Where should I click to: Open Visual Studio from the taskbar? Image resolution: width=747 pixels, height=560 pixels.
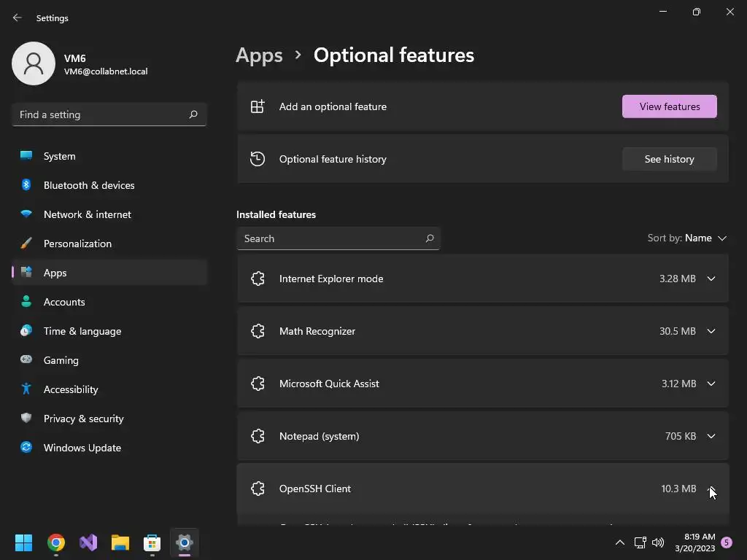(x=88, y=542)
